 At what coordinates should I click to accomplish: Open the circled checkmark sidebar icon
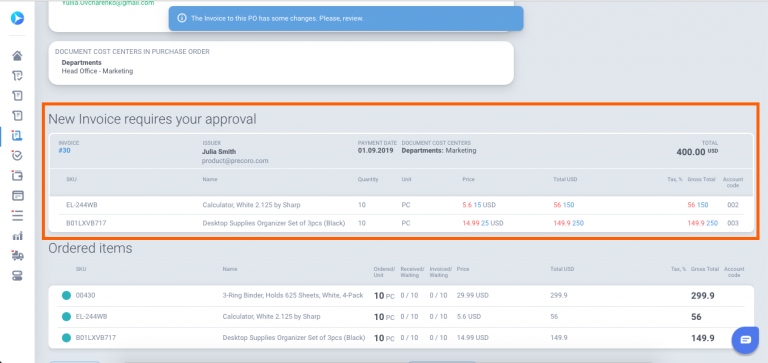click(x=17, y=156)
